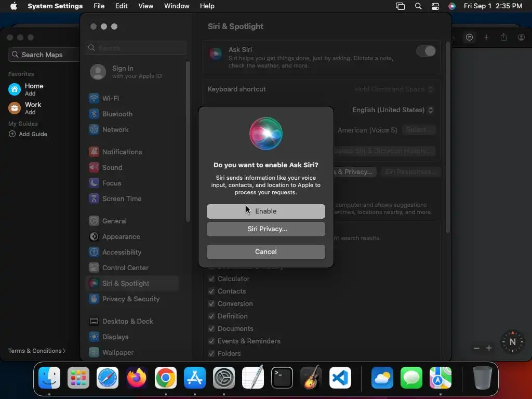
Task: Click System Settings search field
Action: [x=137, y=48]
